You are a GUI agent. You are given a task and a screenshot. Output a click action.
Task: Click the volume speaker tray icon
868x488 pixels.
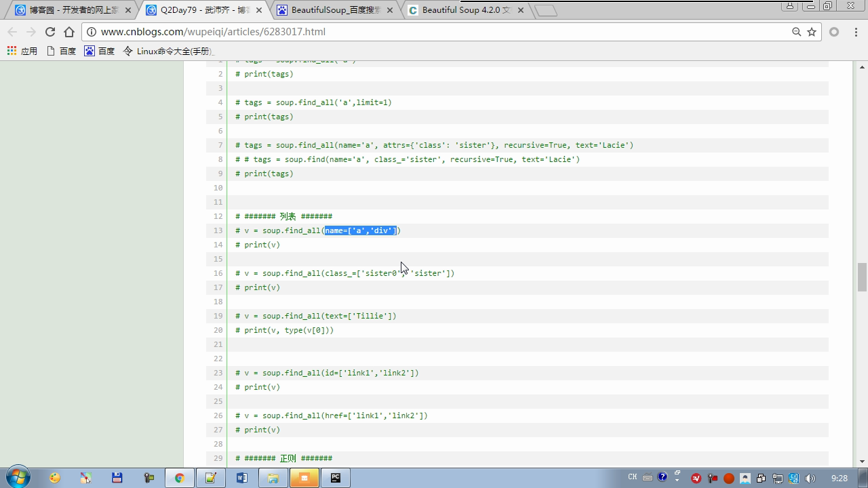(x=810, y=478)
